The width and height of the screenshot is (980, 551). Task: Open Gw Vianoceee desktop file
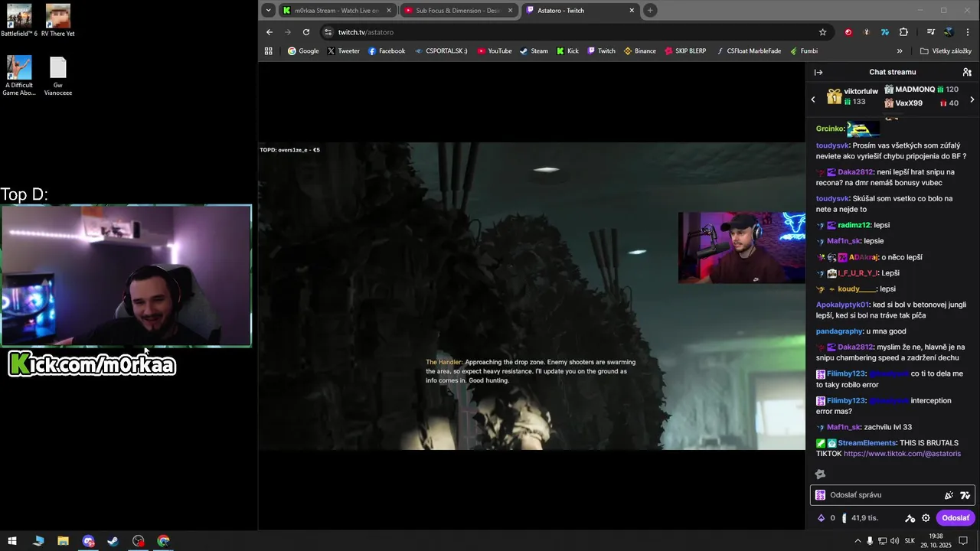click(58, 77)
